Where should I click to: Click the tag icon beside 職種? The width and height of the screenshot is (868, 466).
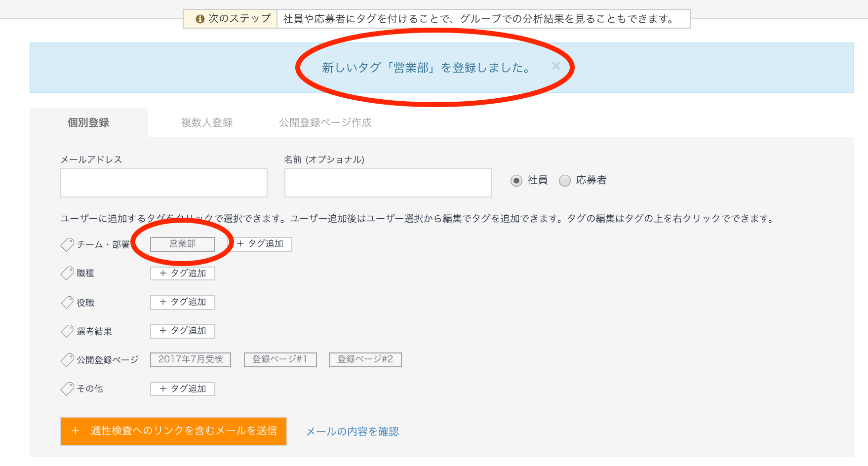click(67, 273)
